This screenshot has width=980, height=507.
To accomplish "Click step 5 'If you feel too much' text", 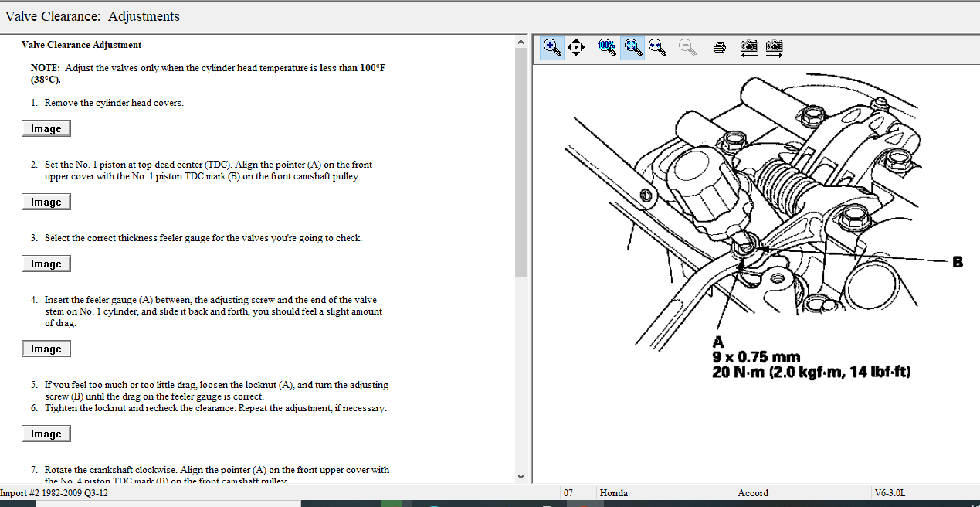I will coord(216,390).
